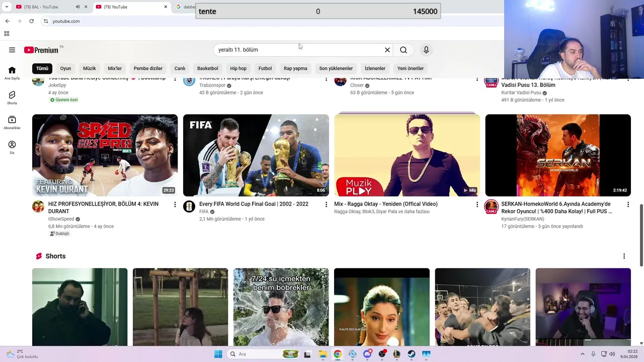The image size is (644, 362).
Task: Open the Siz profile sidebar item
Action: click(x=12, y=147)
